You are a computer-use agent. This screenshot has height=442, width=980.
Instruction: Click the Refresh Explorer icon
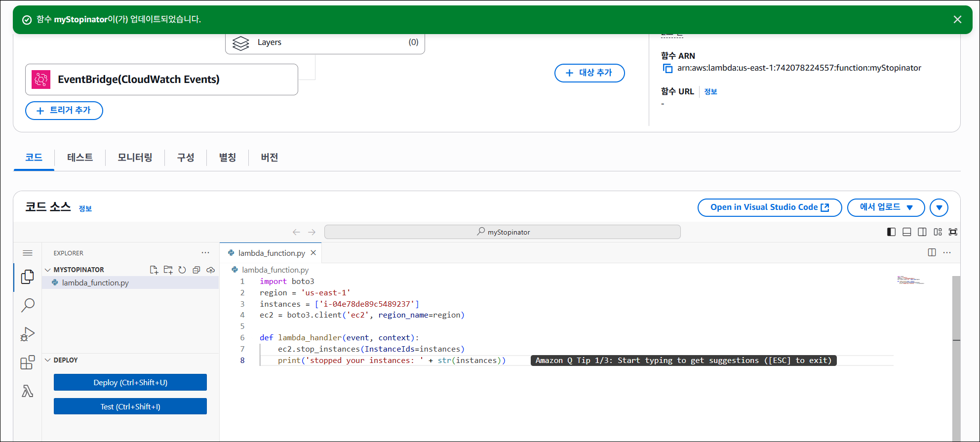(182, 270)
